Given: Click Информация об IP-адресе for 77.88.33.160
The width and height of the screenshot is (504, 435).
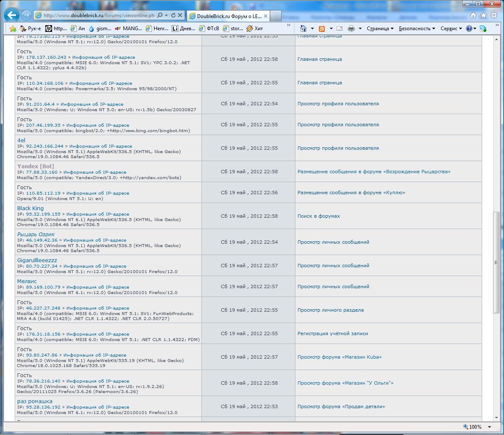Looking at the screenshot, I should click(x=95, y=172).
